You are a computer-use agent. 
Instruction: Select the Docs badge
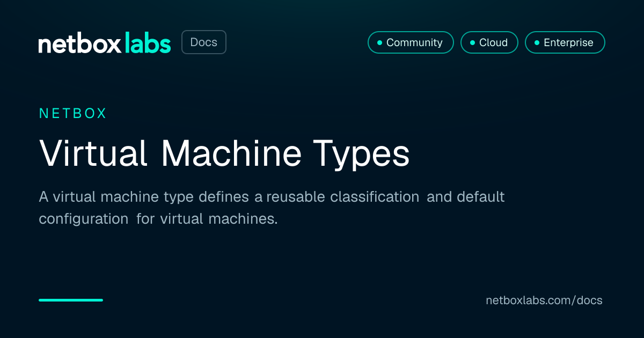pos(204,42)
